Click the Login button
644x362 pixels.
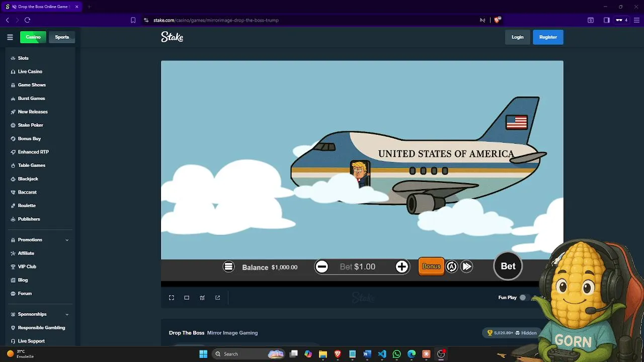click(518, 37)
